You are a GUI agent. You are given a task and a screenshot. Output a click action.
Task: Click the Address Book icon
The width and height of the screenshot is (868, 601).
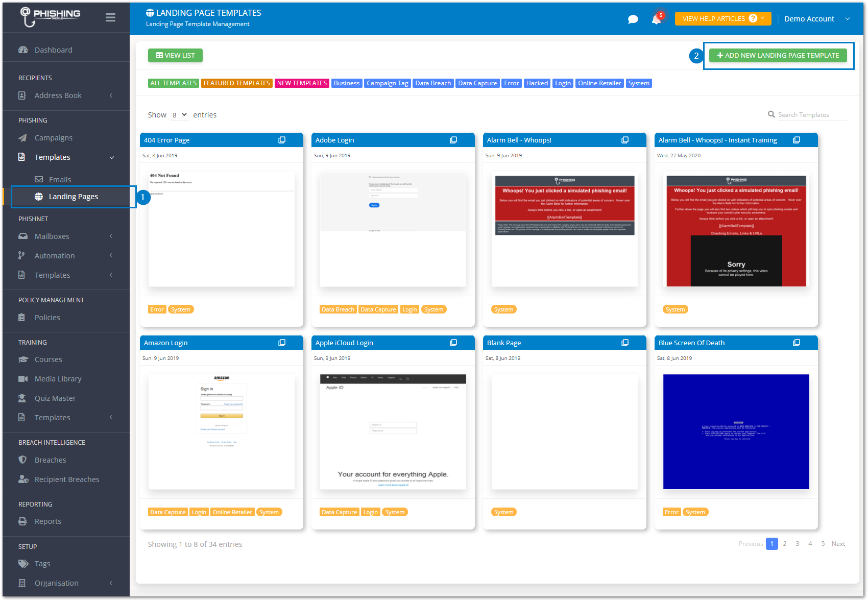click(x=22, y=95)
